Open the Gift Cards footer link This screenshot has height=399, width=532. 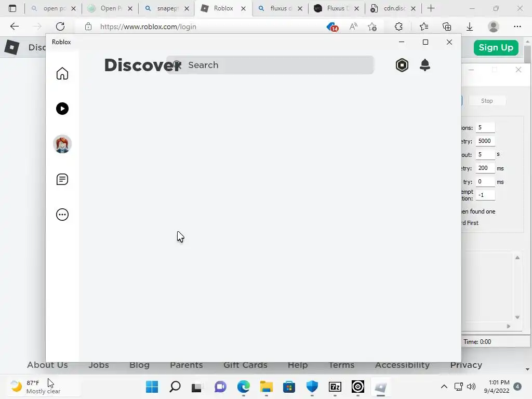[x=245, y=365]
